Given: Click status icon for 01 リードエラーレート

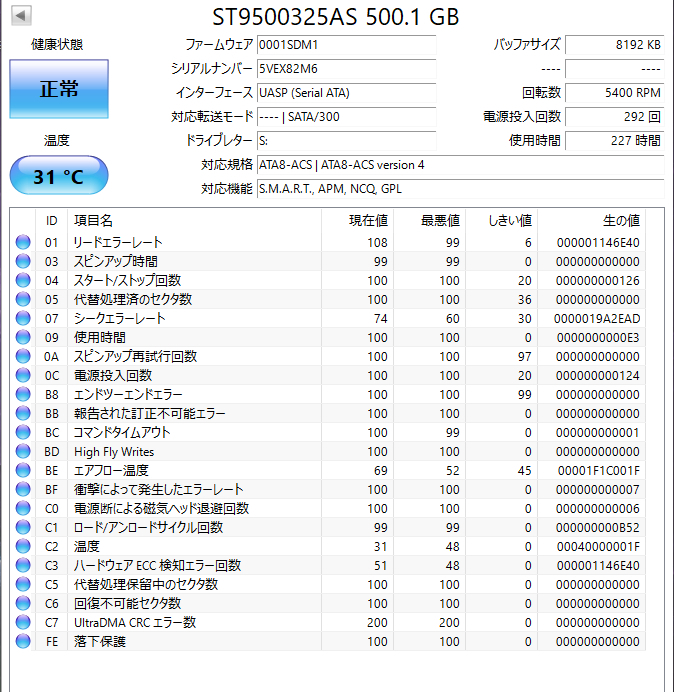Looking at the screenshot, I should (x=23, y=242).
